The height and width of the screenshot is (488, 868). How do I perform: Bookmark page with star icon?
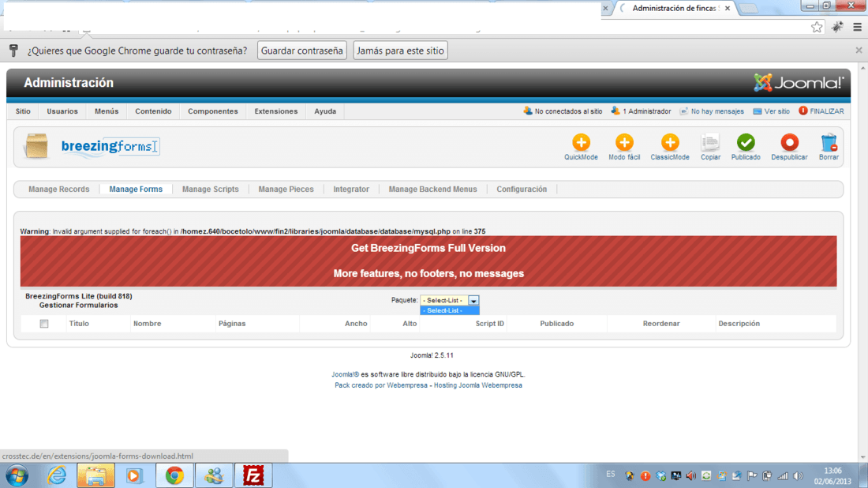[x=817, y=27]
